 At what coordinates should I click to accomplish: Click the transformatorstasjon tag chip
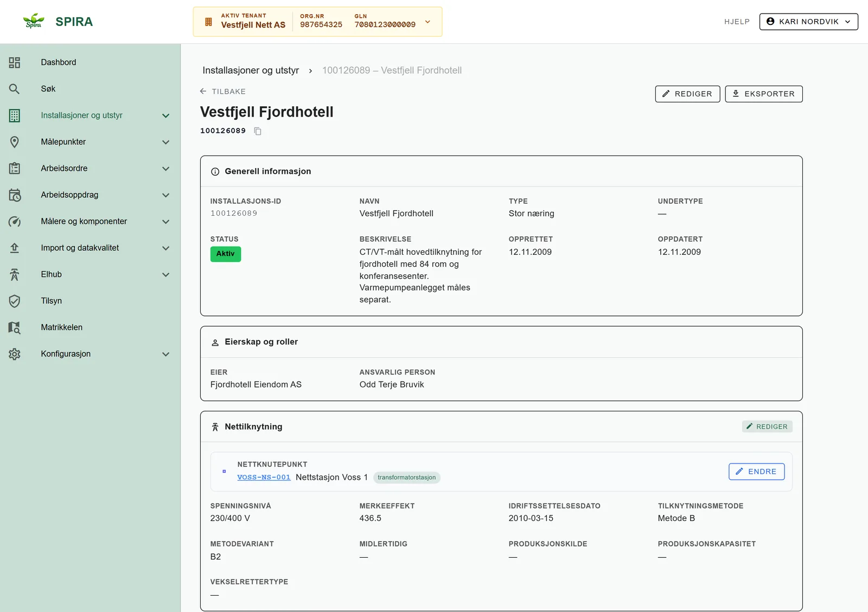(x=406, y=478)
